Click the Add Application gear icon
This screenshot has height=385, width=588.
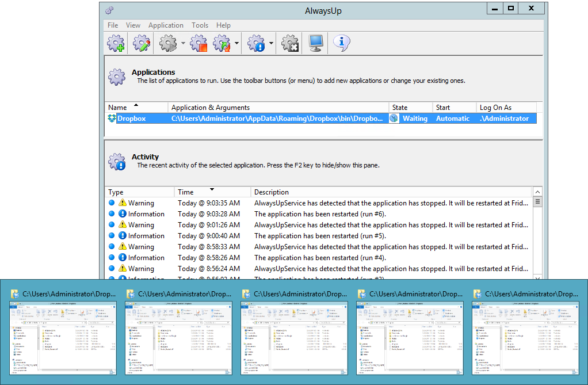(117, 43)
